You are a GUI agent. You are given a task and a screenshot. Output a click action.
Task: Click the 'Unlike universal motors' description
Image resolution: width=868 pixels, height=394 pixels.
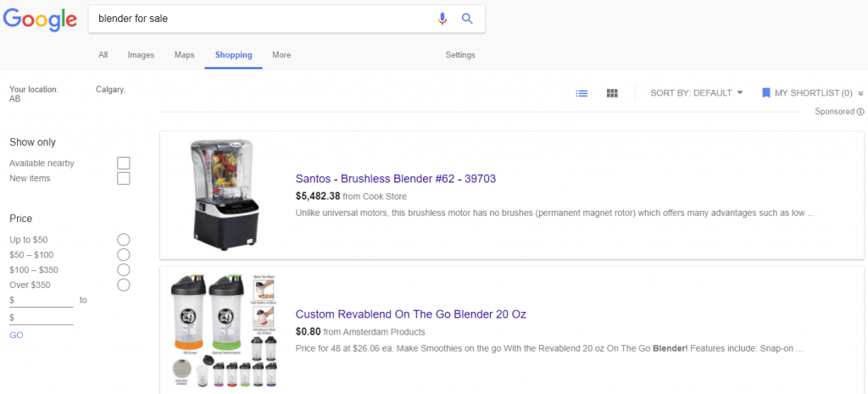[x=554, y=213]
